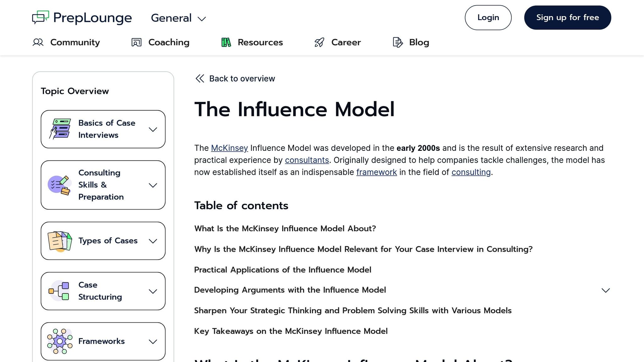This screenshot has width=644, height=362.
Task: Expand Developing Arguments contents chevron
Action: (x=606, y=290)
